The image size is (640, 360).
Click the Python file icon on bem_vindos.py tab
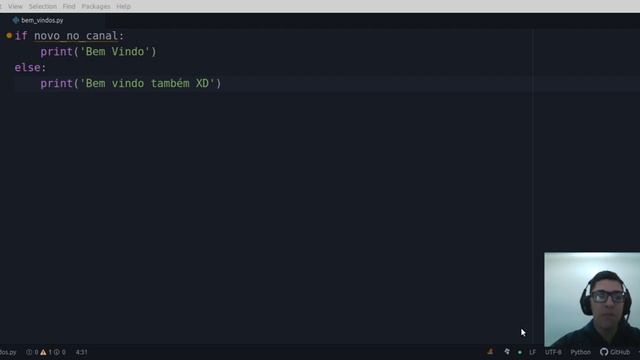click(x=16, y=20)
